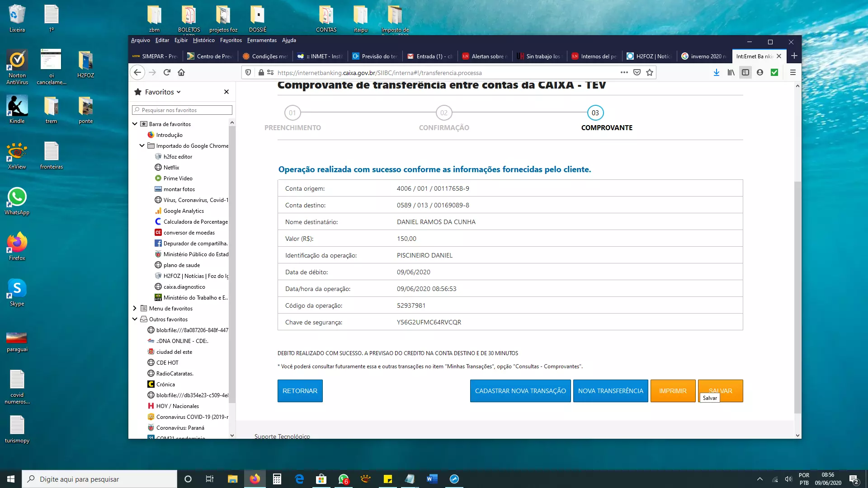This screenshot has height=488, width=868.
Task: Click the home page icon
Action: 181,72
